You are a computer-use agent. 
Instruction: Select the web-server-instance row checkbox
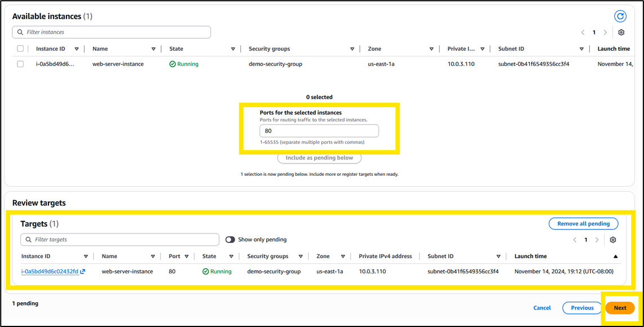[x=20, y=64]
